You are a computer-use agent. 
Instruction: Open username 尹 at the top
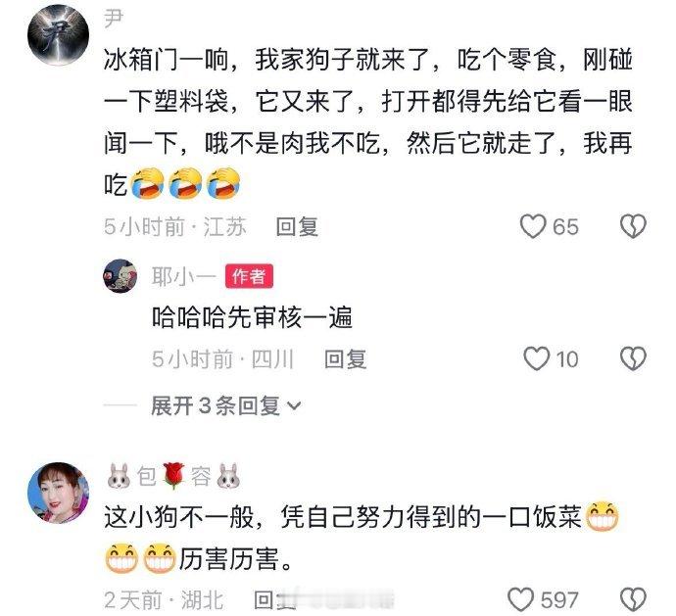[114, 19]
